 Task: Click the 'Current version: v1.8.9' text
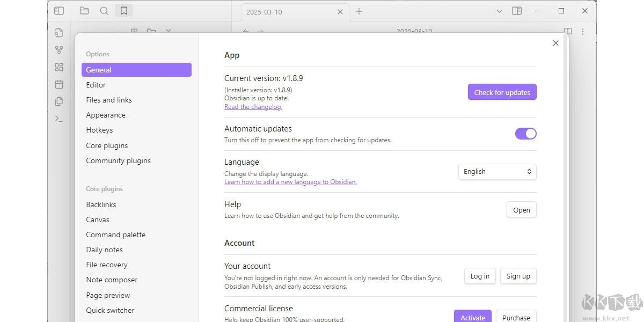[x=264, y=78]
